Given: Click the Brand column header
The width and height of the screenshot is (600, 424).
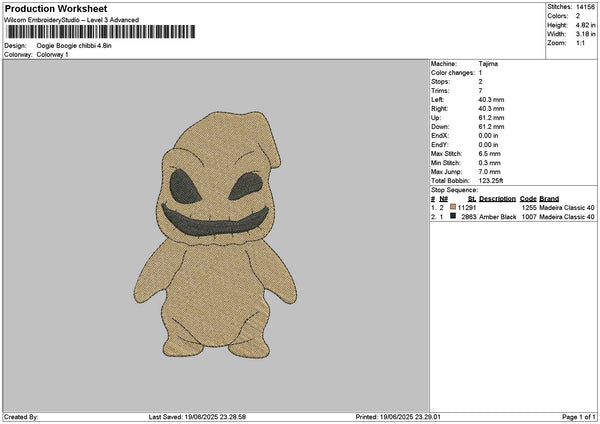Looking at the screenshot, I should coord(549,198).
